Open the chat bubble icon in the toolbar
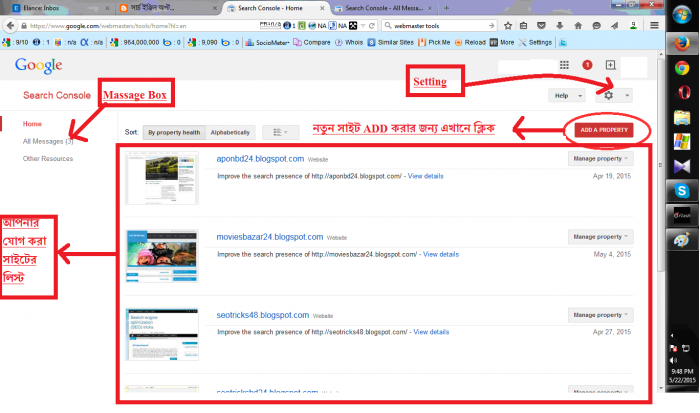Screen dimensions: 700x413 click(x=596, y=25)
